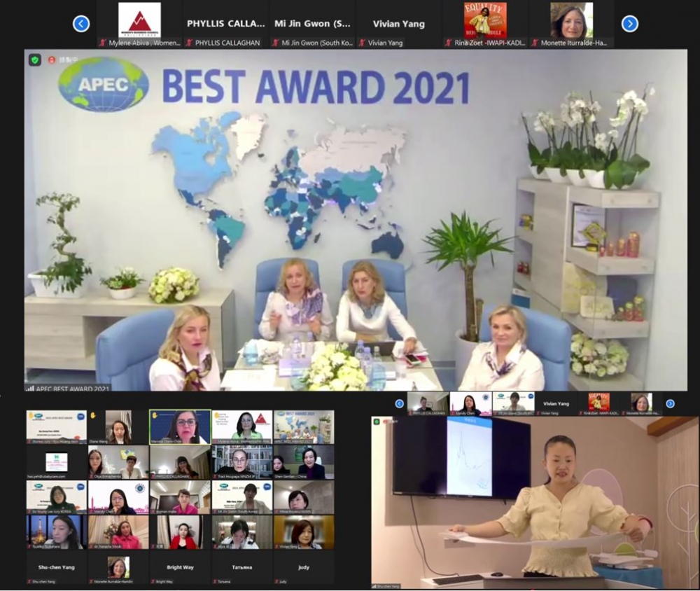Viewport: 700px width, 591px height.
Task: Select Monette Iturralde's photo thumbnail in the top strip
Action: click(572, 25)
